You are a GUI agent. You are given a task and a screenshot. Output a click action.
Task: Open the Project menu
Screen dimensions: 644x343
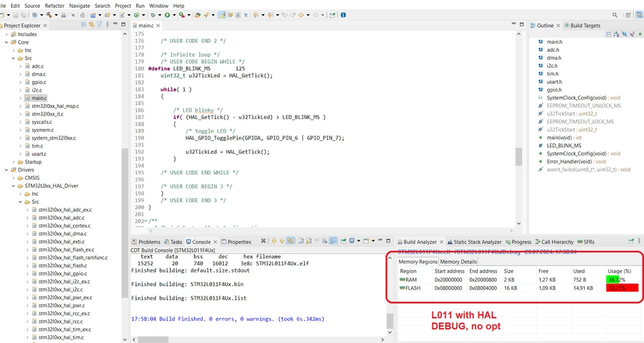tap(123, 6)
